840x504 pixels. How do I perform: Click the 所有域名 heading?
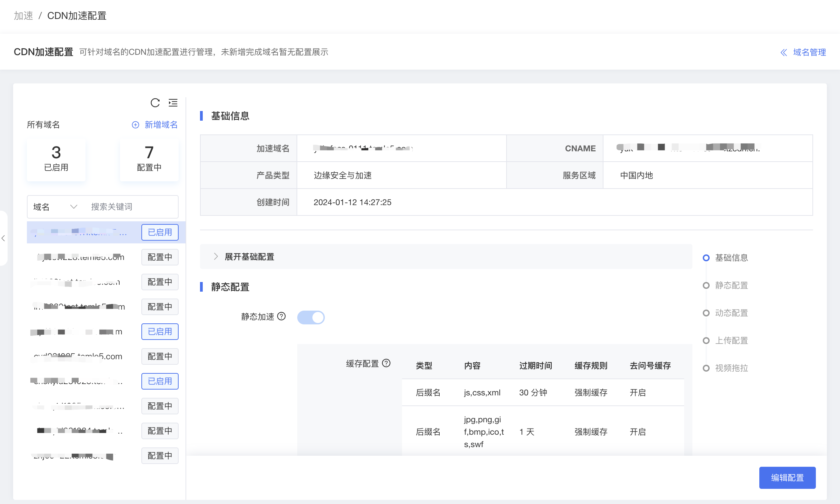click(43, 125)
